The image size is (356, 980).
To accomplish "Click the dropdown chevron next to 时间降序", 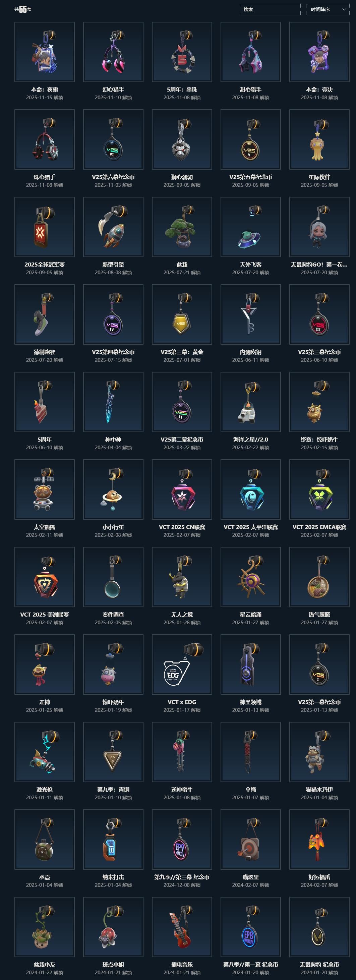I will click(344, 9).
